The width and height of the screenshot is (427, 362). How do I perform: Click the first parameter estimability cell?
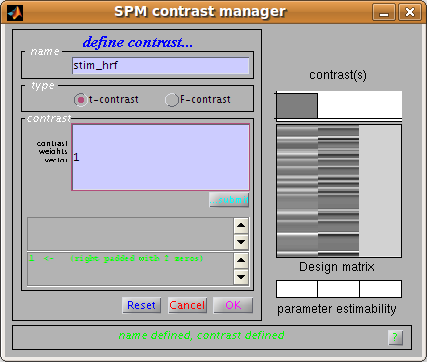[x=297, y=289]
